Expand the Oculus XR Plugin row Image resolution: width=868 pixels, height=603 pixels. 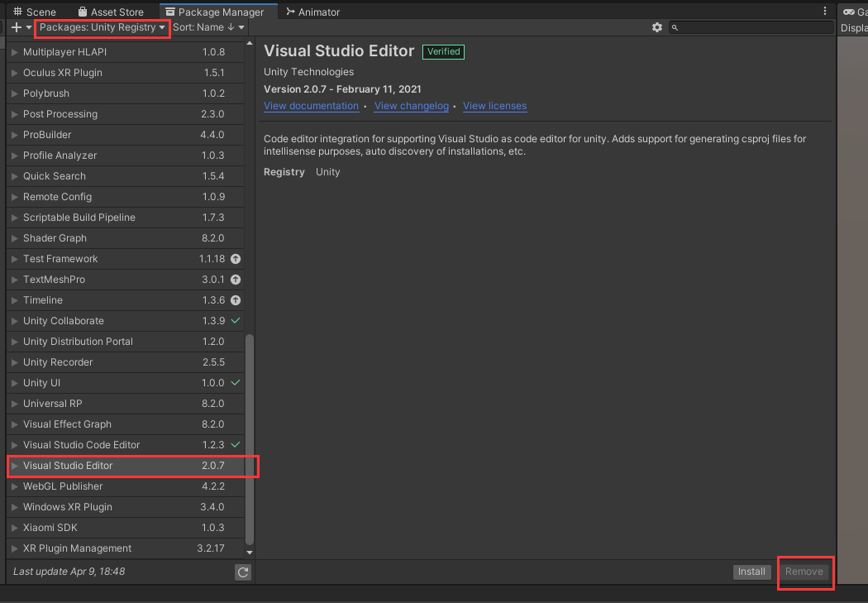[14, 73]
